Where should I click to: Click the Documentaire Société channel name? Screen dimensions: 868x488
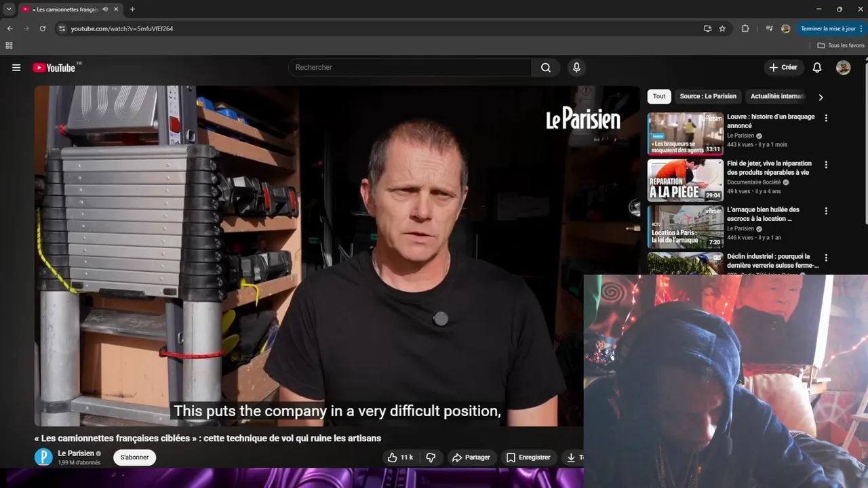pyautogui.click(x=753, y=182)
